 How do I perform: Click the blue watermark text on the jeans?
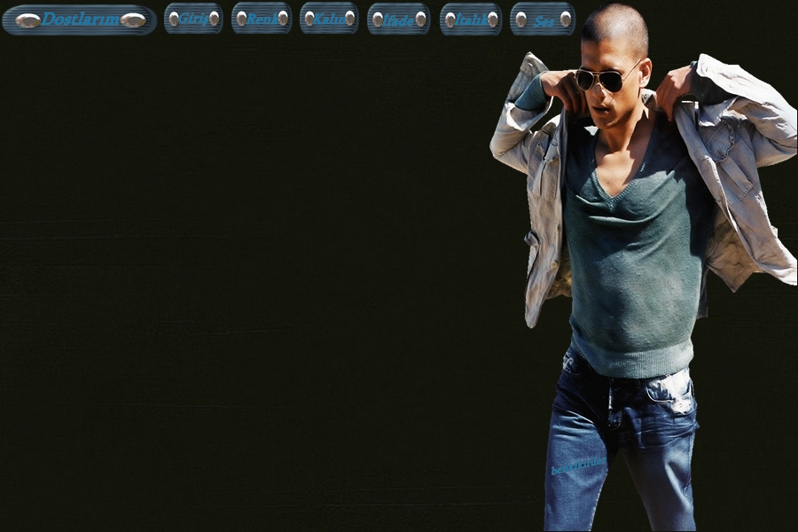coord(577,465)
